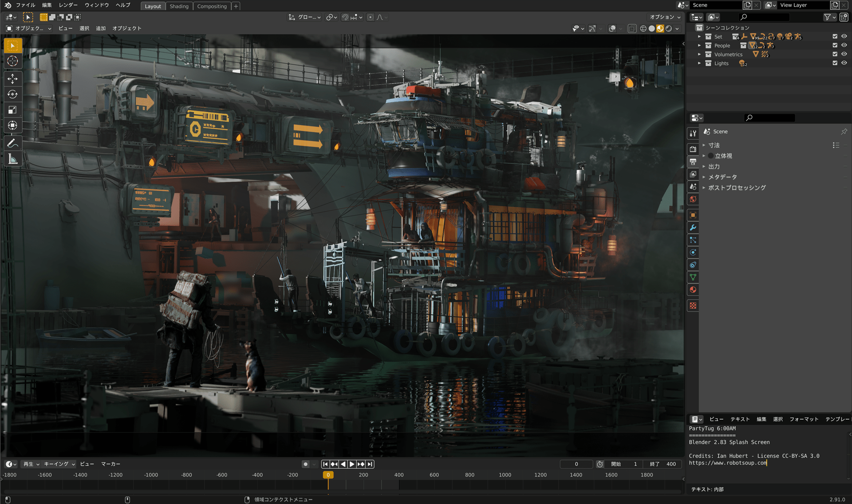Pin the Scene properties panel
The height and width of the screenshot is (504, 852).
tap(844, 132)
